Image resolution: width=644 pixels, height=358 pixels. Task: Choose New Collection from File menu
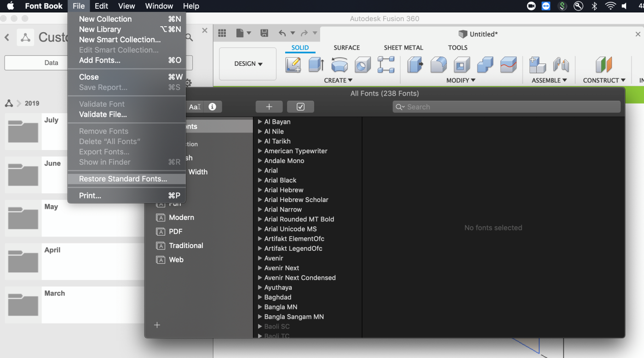[x=127, y=19]
